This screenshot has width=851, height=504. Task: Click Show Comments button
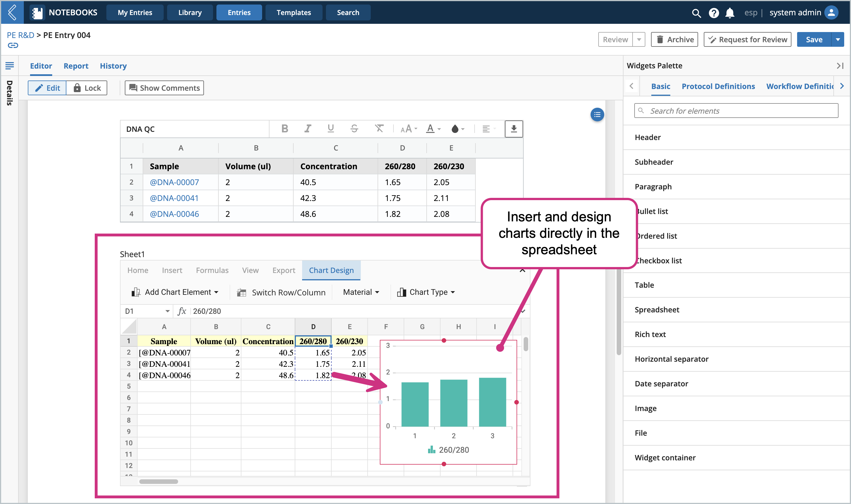[x=164, y=88]
